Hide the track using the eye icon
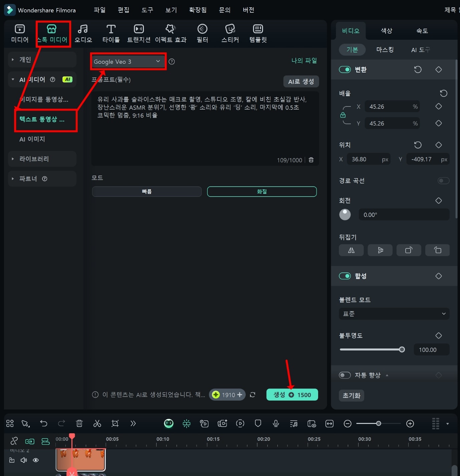 [x=36, y=460]
